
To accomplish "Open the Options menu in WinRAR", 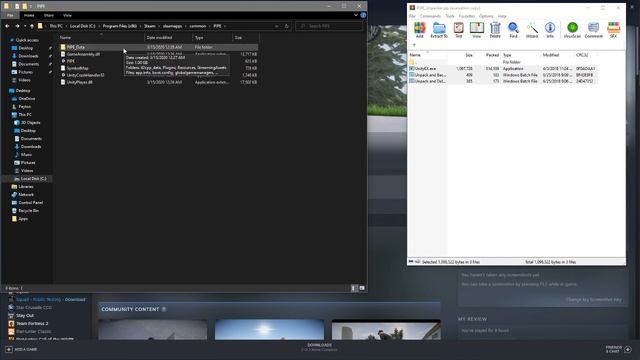I will [x=486, y=16].
